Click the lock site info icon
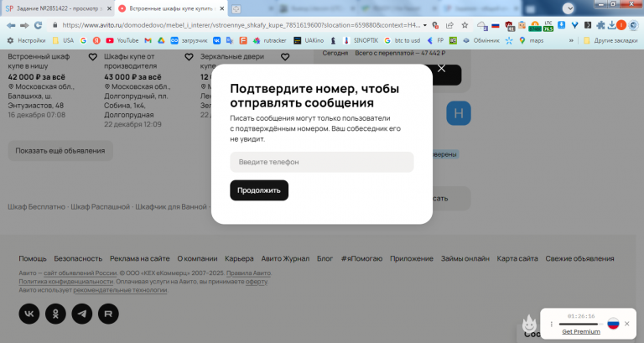Image resolution: width=644 pixels, height=343 pixels. [55, 25]
